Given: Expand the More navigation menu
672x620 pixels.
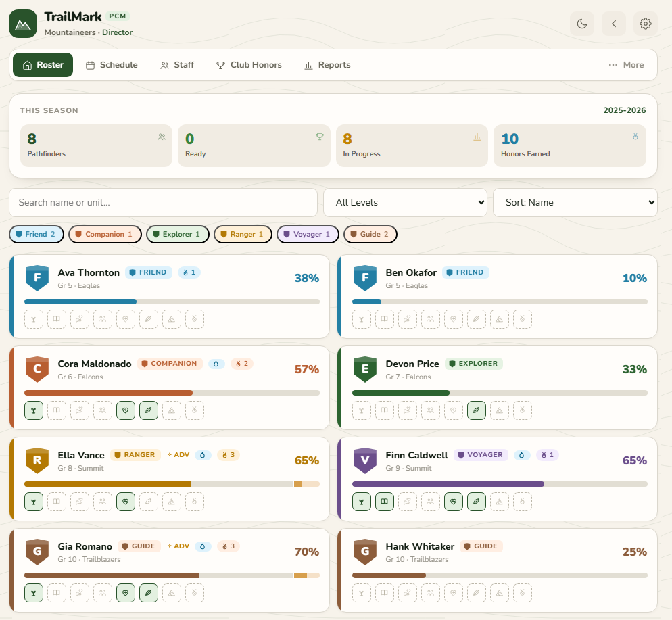Looking at the screenshot, I should pos(626,65).
